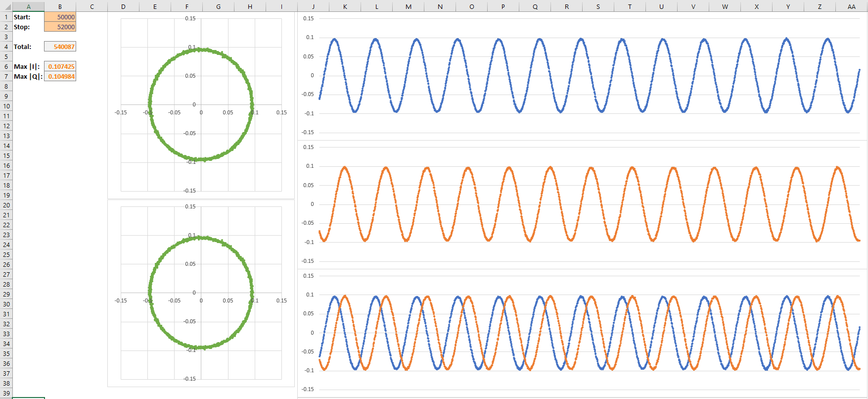Image resolution: width=868 pixels, height=399 pixels.
Task: Select column X header
Action: coord(756,6)
